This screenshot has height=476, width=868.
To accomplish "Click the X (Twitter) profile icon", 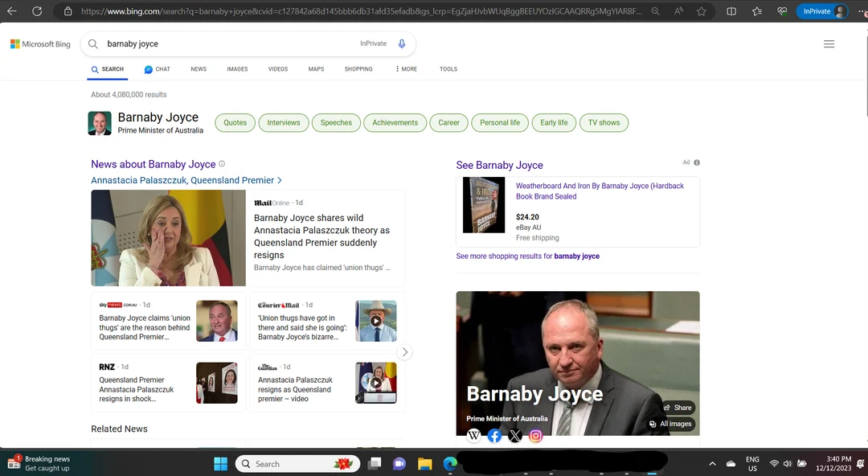I will click(514, 436).
